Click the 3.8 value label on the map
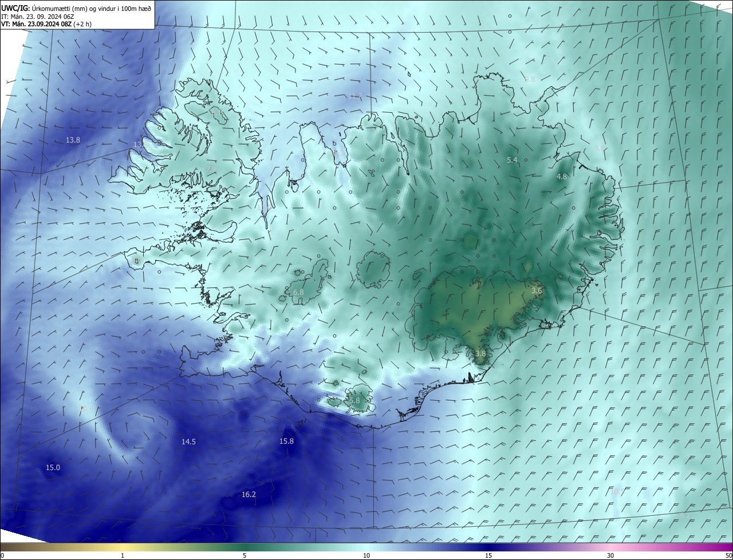Viewport: 733px width, 560px height. 480,354
